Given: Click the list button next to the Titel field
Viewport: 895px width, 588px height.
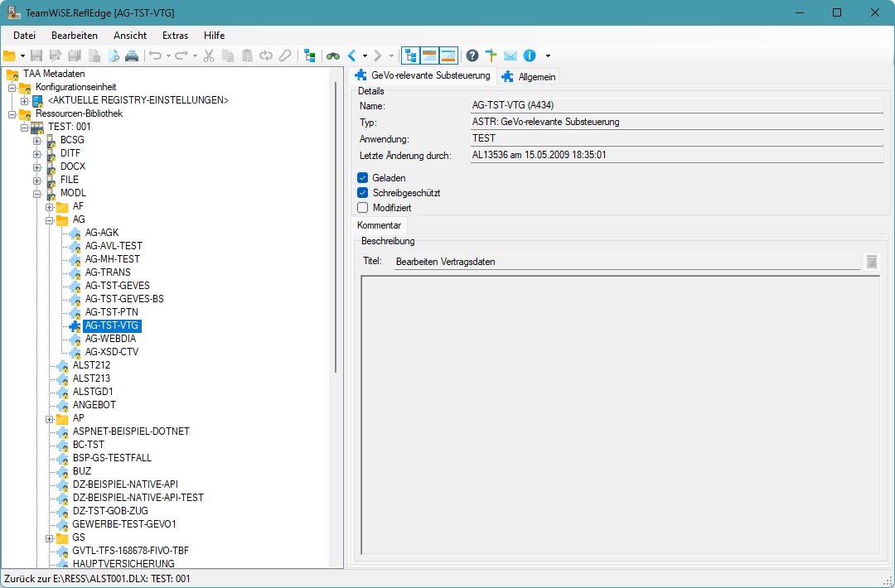Looking at the screenshot, I should coord(871,262).
